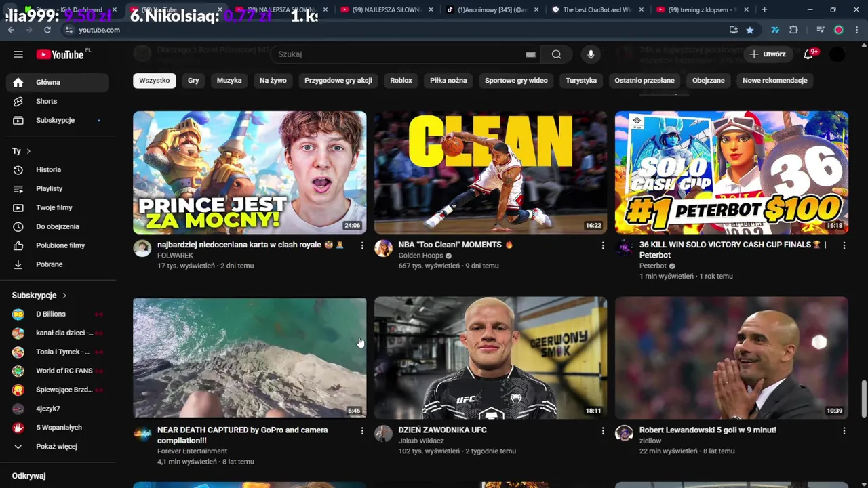Open Golden Hoops channel link

(x=420, y=256)
